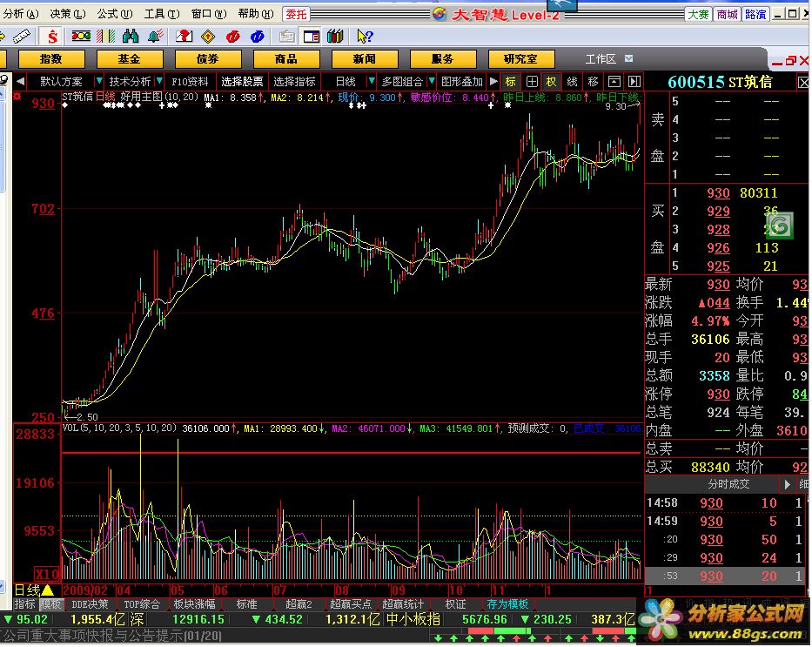
Task: Click the 债券 bonds button
Action: tap(208, 59)
